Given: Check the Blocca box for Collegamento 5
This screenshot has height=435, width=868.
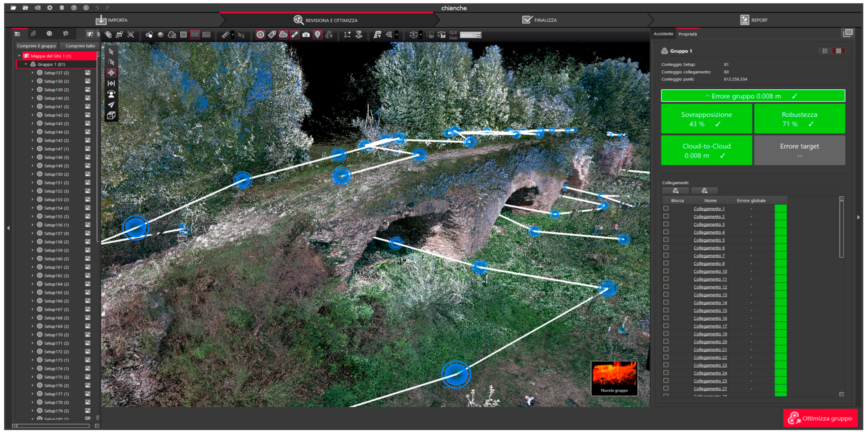Looking at the screenshot, I should tap(666, 240).
